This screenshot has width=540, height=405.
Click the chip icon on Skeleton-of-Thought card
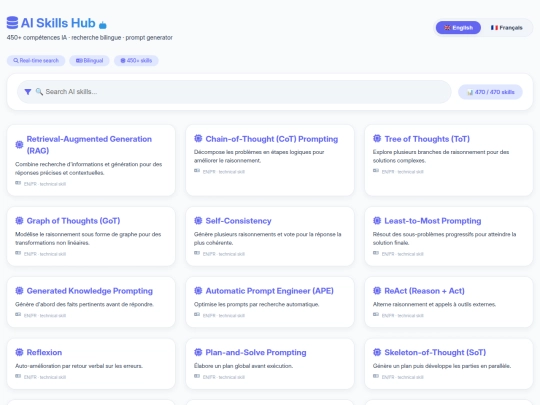[x=377, y=352]
